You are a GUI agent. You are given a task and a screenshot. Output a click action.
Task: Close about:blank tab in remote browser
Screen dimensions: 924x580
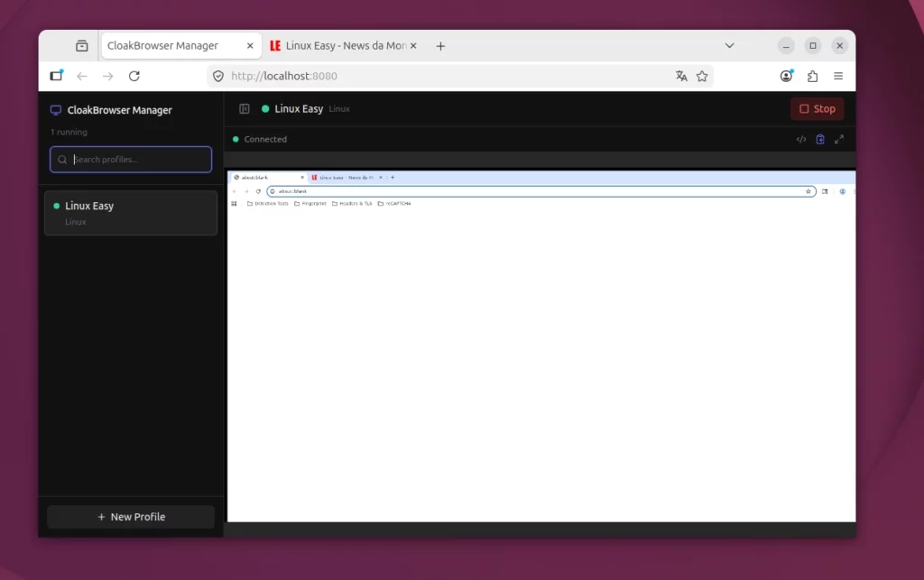point(302,177)
